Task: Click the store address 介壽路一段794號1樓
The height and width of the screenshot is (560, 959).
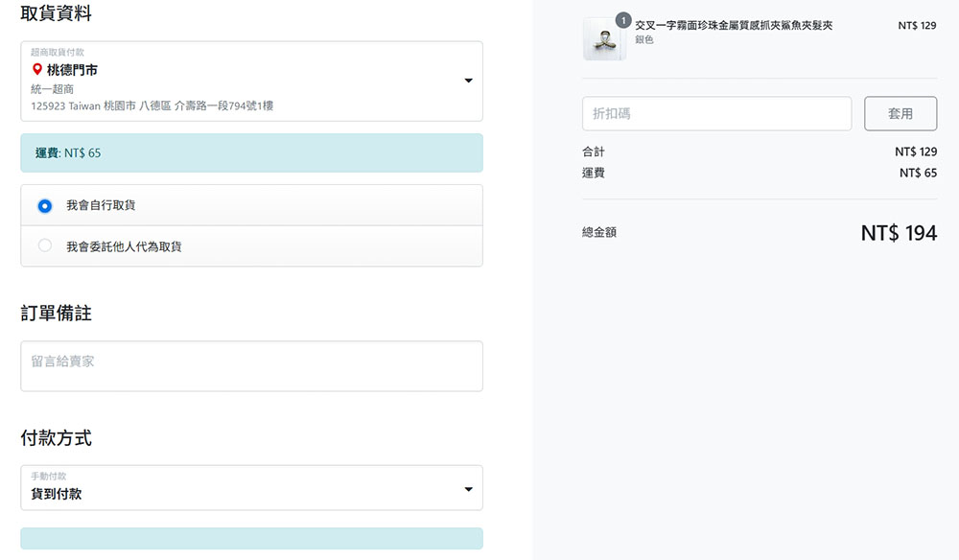Action: 223,105
